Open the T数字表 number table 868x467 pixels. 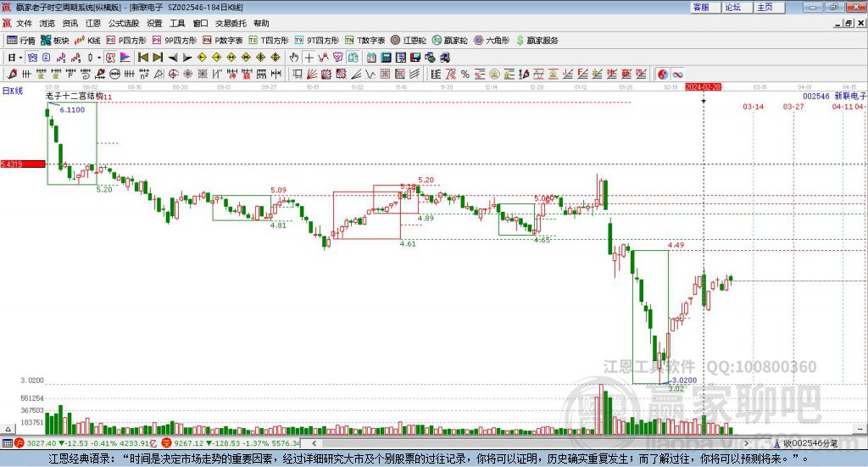click(x=364, y=41)
